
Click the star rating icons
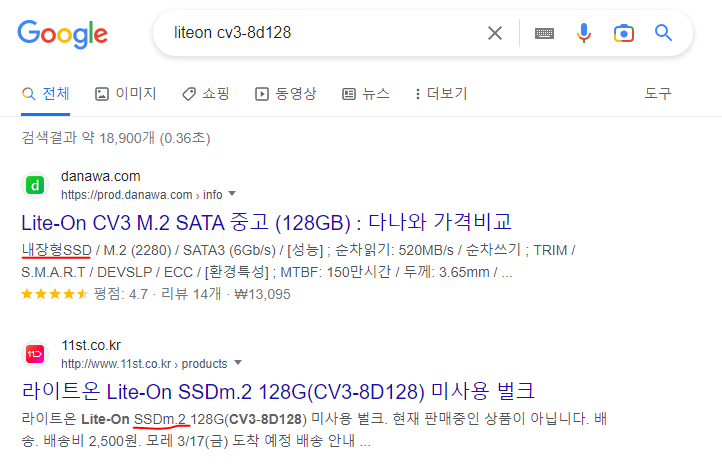coord(54,294)
